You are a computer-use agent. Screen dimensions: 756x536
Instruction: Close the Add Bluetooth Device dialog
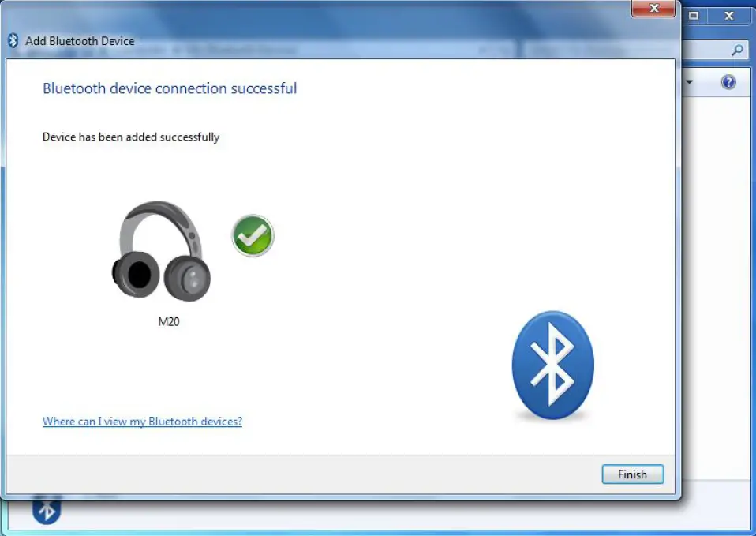pyautogui.click(x=653, y=8)
